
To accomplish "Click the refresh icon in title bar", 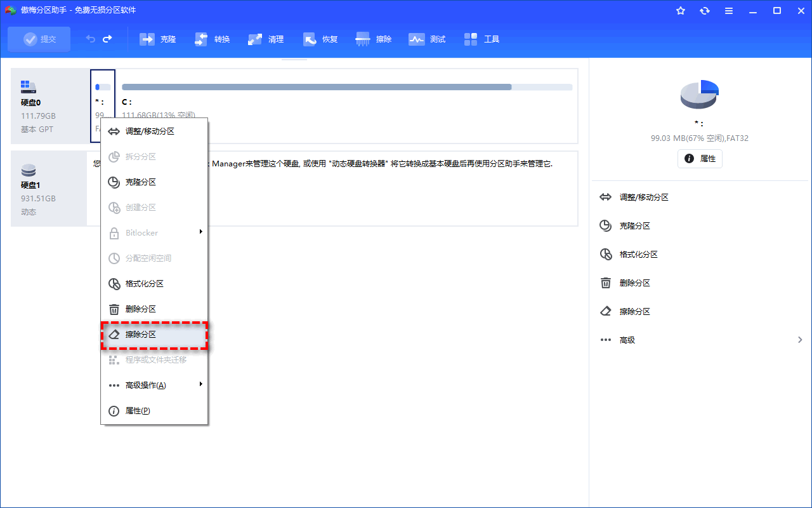I will 705,11.
